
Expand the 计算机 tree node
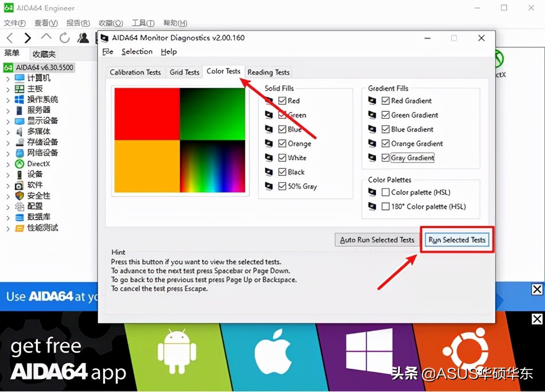click(7, 78)
